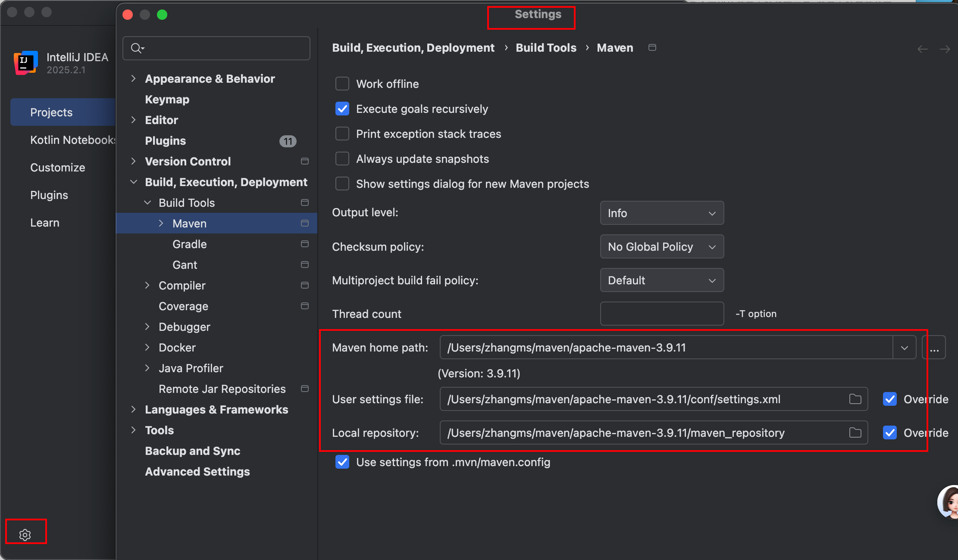Uncheck Execute goals recursively
Viewport: 958px width, 560px height.
point(342,109)
